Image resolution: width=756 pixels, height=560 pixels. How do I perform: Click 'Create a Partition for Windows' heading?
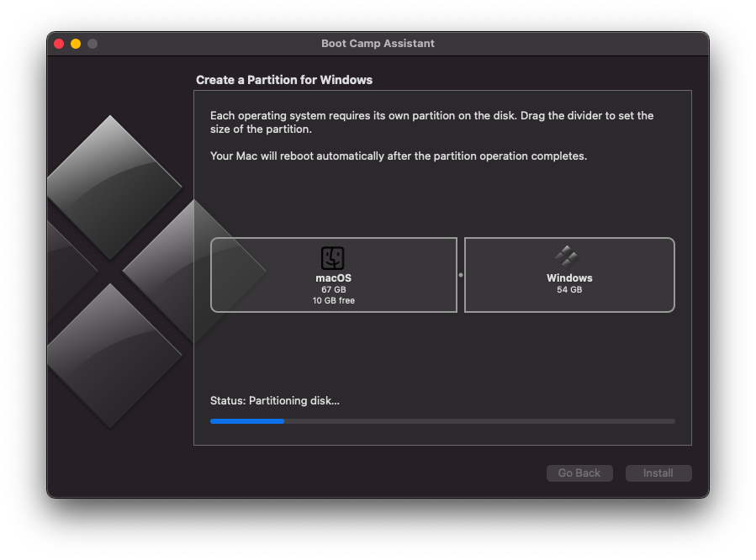284,80
